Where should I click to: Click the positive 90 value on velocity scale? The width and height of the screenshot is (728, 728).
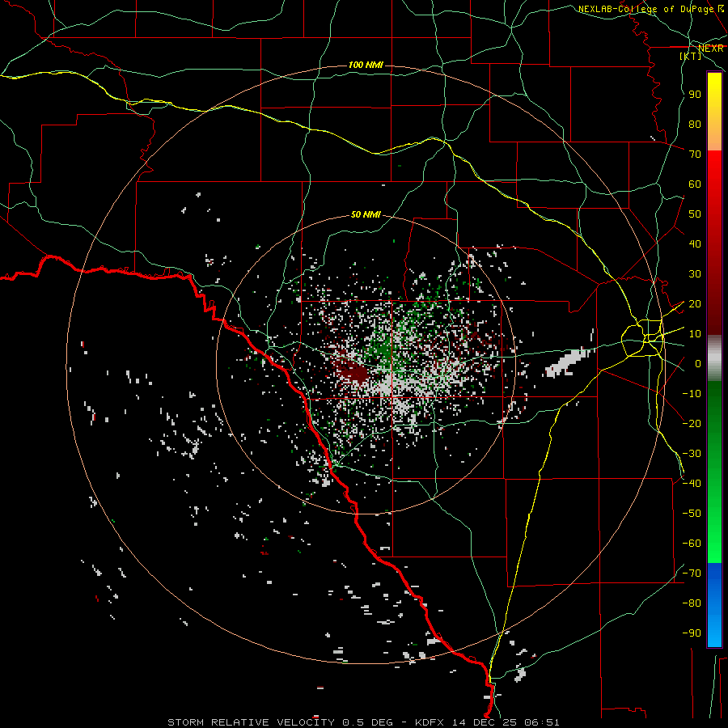point(695,95)
